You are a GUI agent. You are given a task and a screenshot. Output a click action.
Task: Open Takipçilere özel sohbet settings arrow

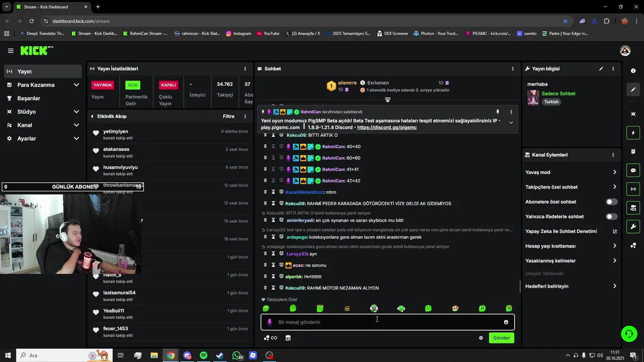[x=614, y=187]
